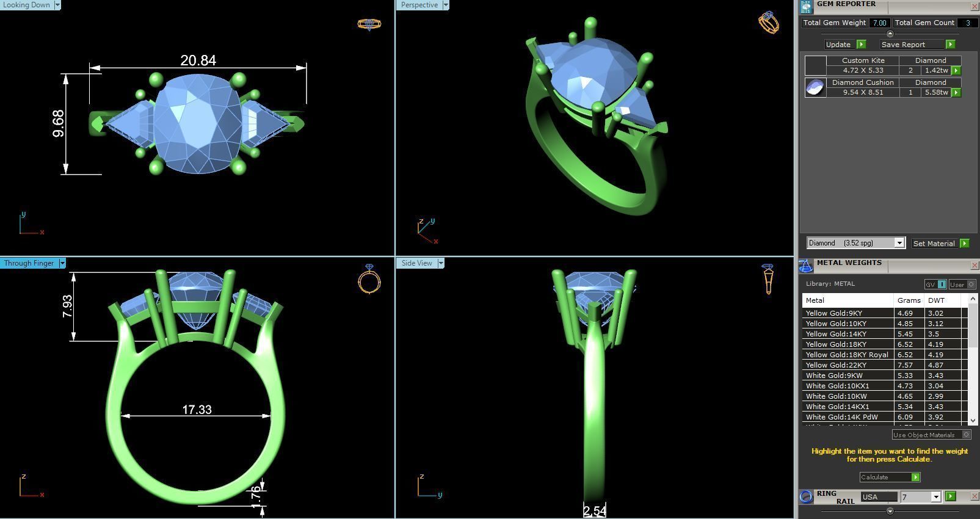980x519 pixels.
Task: Select the White Gold:10KW row
Action: tap(884, 396)
